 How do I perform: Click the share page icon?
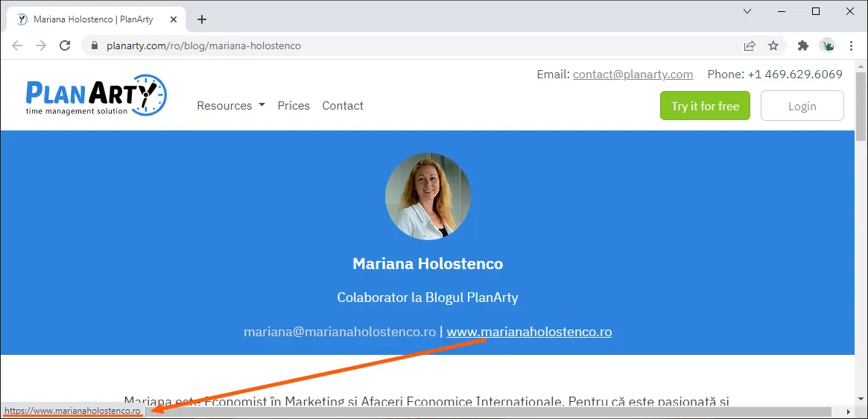coord(750,45)
